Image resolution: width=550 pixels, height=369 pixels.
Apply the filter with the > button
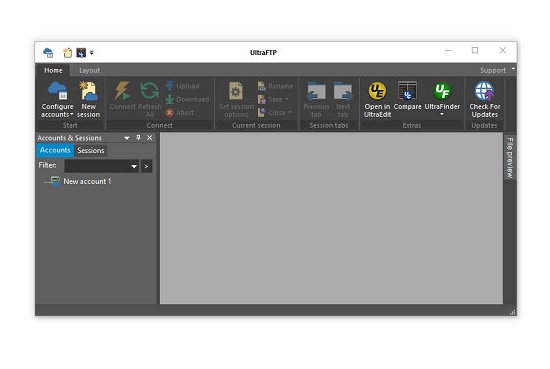[146, 166]
